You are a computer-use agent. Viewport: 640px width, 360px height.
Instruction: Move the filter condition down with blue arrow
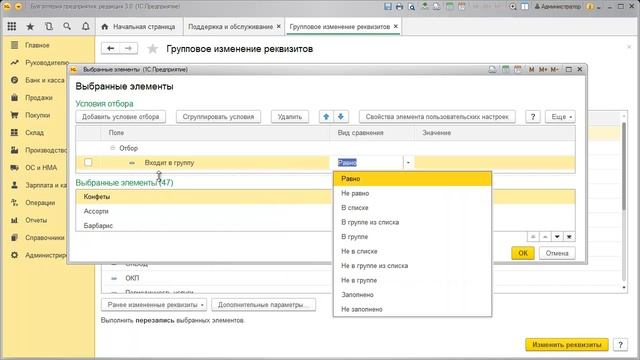(x=341, y=117)
